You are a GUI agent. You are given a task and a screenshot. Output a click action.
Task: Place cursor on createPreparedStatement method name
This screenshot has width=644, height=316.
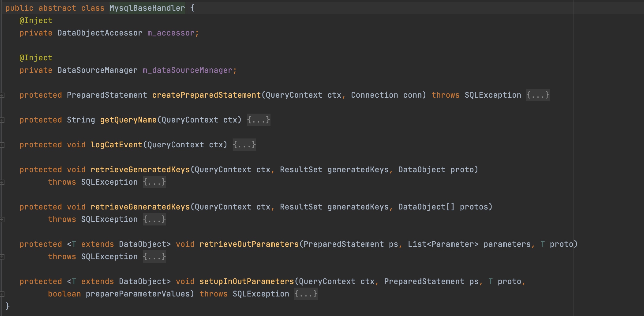tap(206, 95)
